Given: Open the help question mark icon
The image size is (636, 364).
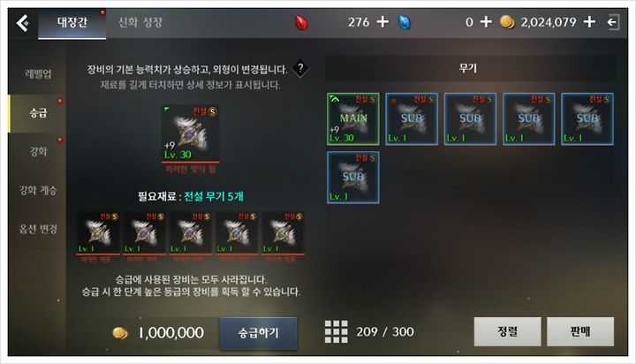Looking at the screenshot, I should tap(300, 69).
